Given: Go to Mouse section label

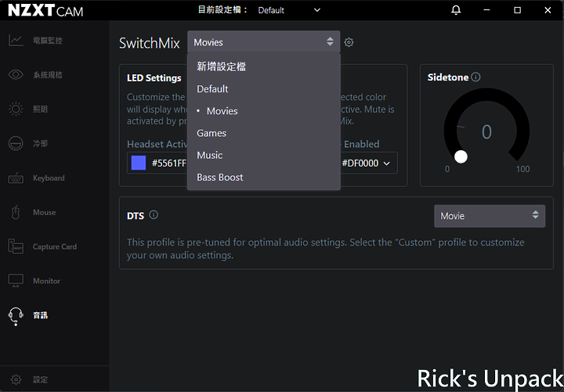Looking at the screenshot, I should pyautogui.click(x=44, y=212).
